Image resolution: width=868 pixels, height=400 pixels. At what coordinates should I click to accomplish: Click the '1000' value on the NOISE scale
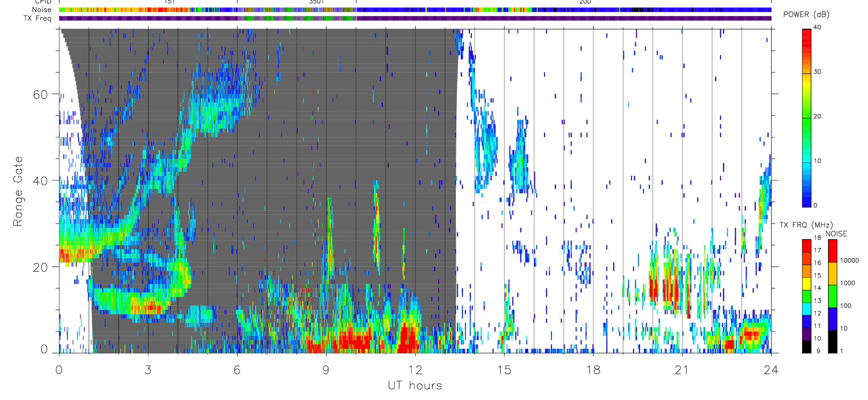[x=848, y=283]
